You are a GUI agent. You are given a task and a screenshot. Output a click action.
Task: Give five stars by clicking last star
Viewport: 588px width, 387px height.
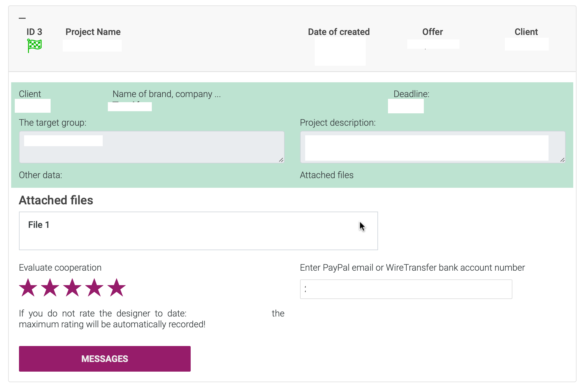pyautogui.click(x=117, y=288)
